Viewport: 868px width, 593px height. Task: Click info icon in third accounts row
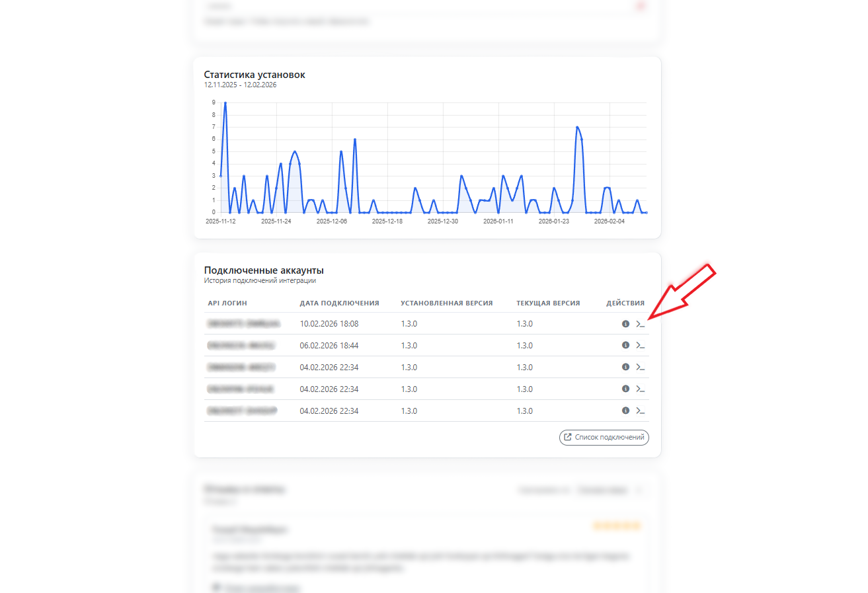(x=625, y=367)
